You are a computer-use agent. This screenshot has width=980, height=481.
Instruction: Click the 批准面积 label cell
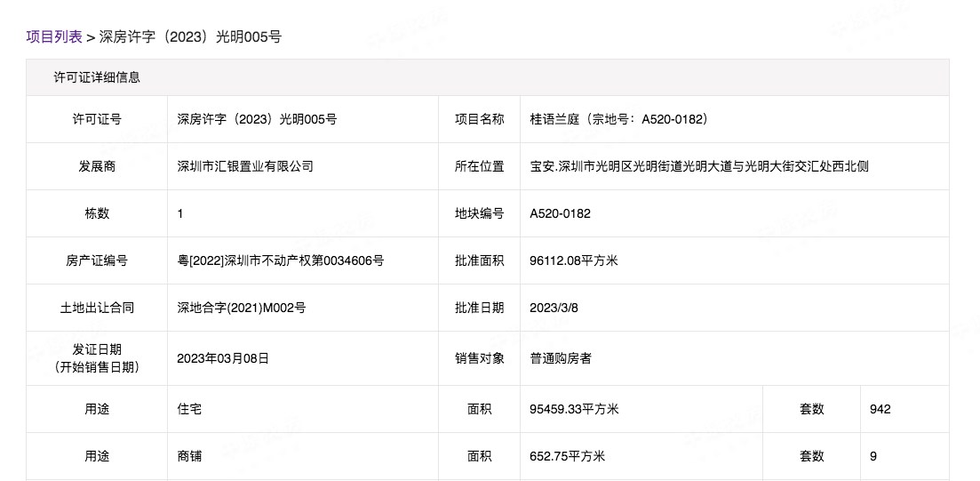pos(480,261)
